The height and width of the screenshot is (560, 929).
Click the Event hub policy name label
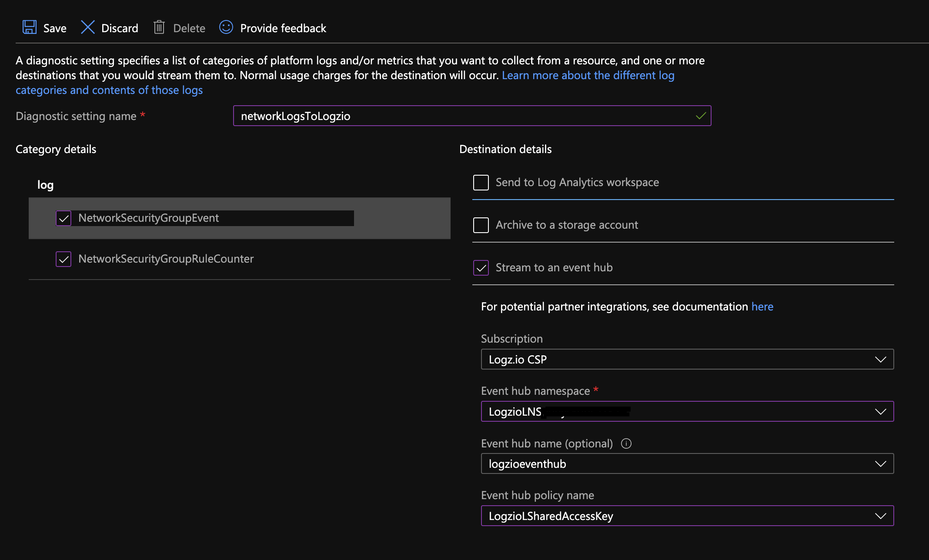coord(538,495)
